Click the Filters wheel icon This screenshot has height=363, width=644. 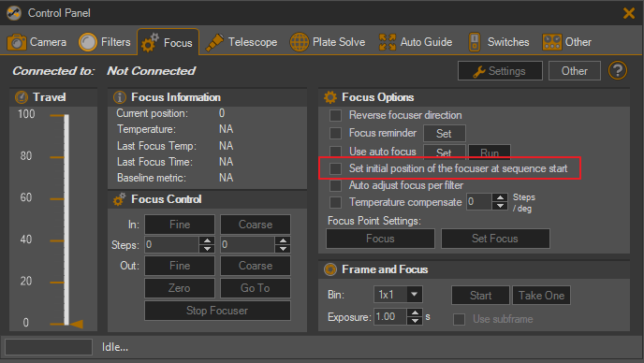pyautogui.click(x=87, y=42)
